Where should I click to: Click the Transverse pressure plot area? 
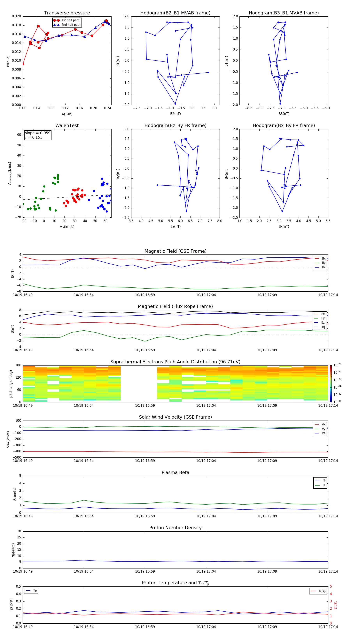[67, 61]
